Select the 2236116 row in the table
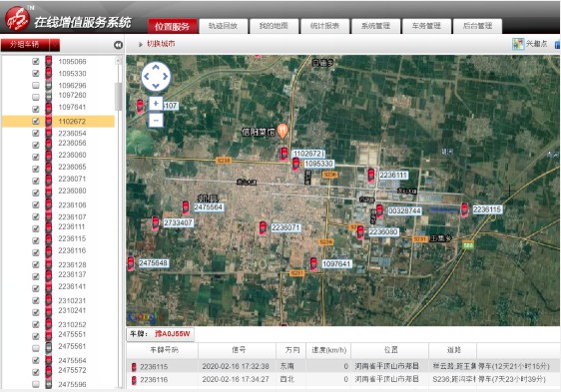Viewport: 561px width, 392px height. [343, 379]
